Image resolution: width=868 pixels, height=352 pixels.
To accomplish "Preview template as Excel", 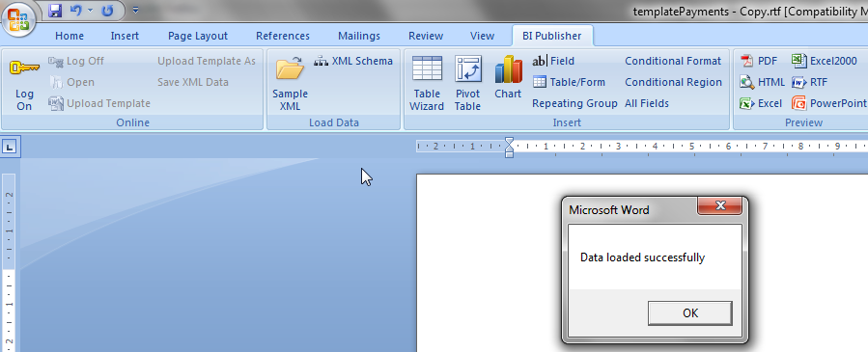I will 761,103.
